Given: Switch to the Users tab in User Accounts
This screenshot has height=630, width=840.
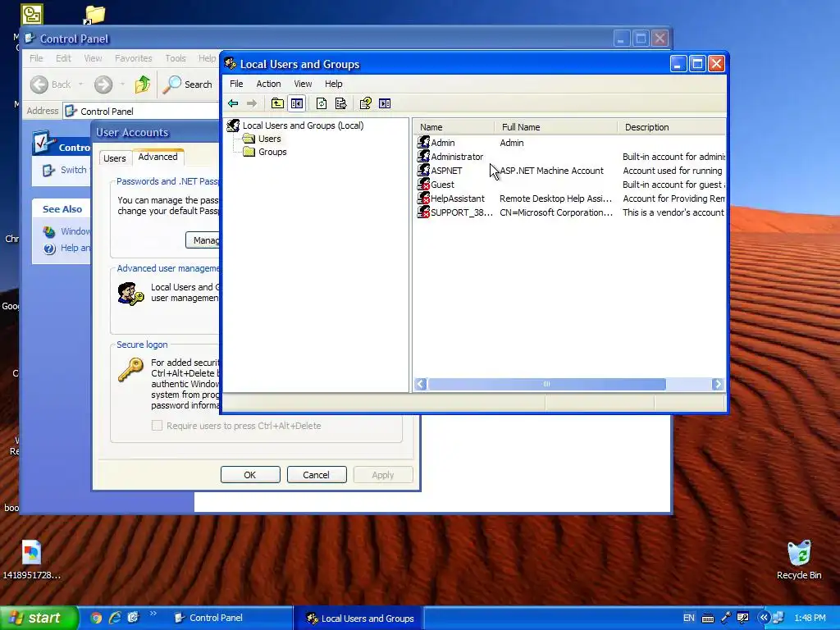Looking at the screenshot, I should pyautogui.click(x=115, y=158).
